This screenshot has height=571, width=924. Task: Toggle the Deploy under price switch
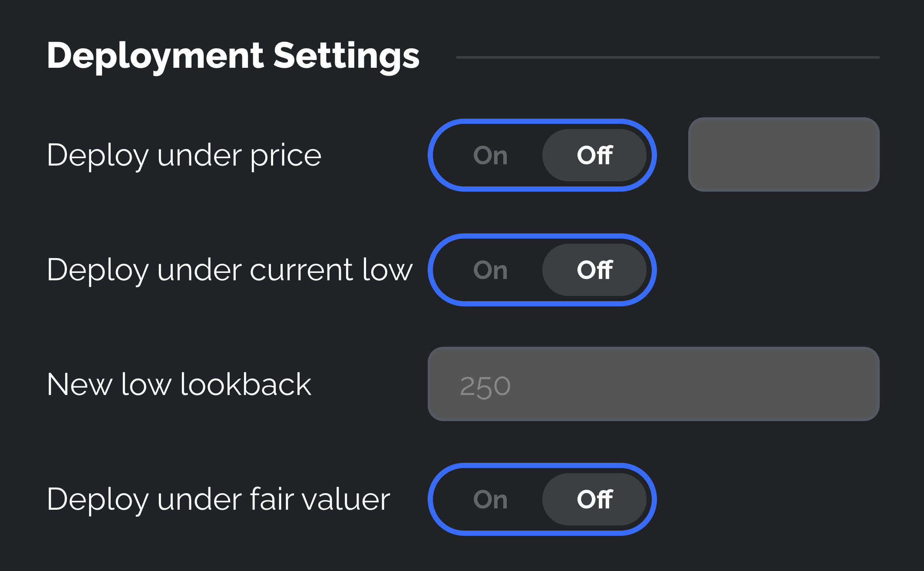coord(542,155)
